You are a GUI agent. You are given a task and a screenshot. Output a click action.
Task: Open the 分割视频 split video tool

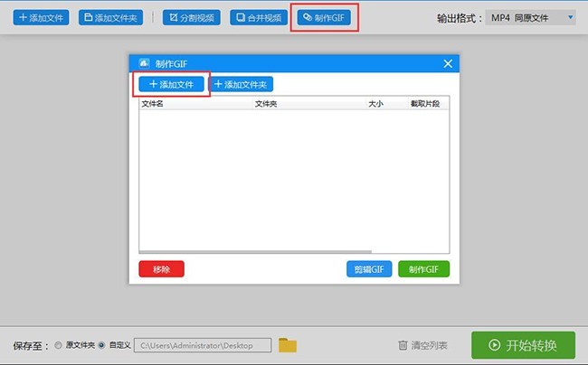tap(191, 17)
